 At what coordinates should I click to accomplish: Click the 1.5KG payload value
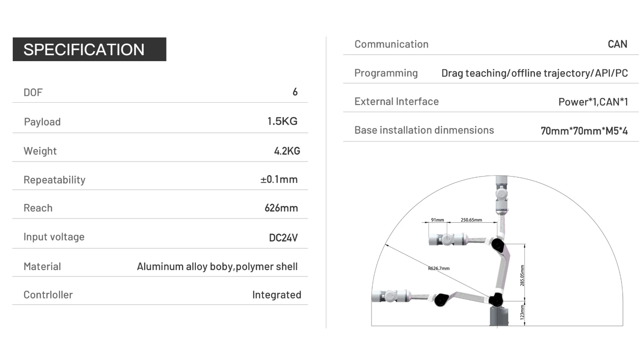(283, 121)
